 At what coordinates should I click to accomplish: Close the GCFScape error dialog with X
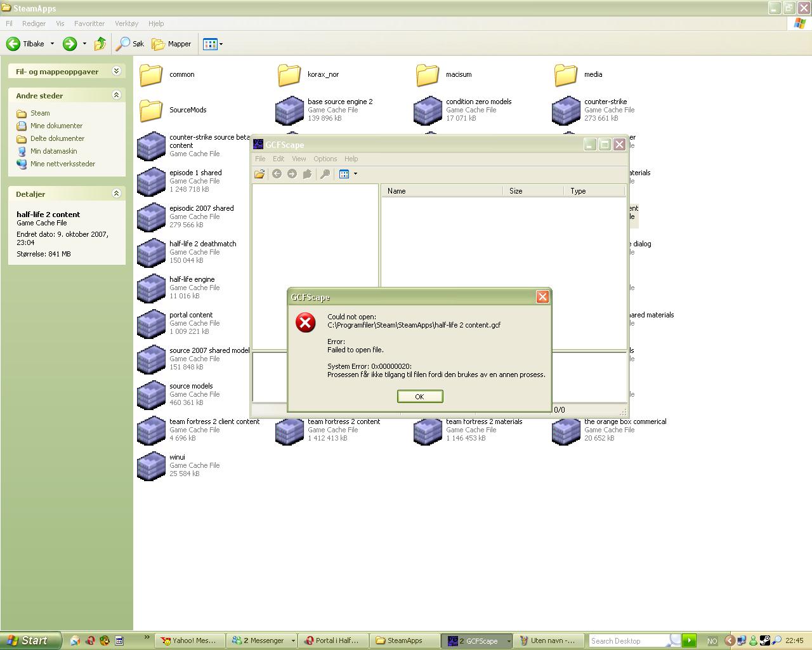point(542,296)
